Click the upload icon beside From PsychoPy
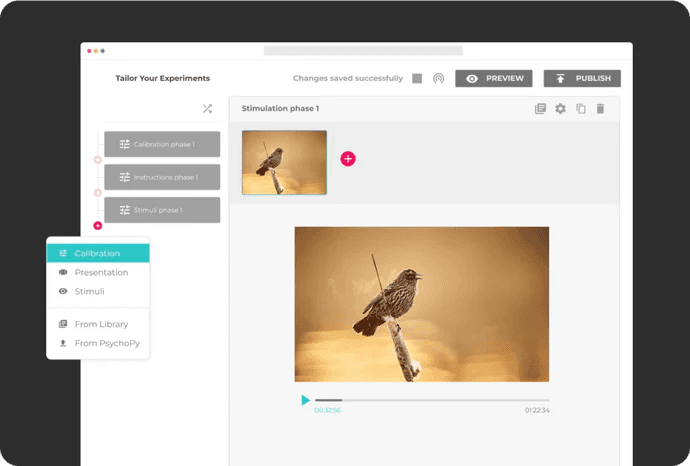Image resolution: width=690 pixels, height=466 pixels. pyautogui.click(x=63, y=343)
